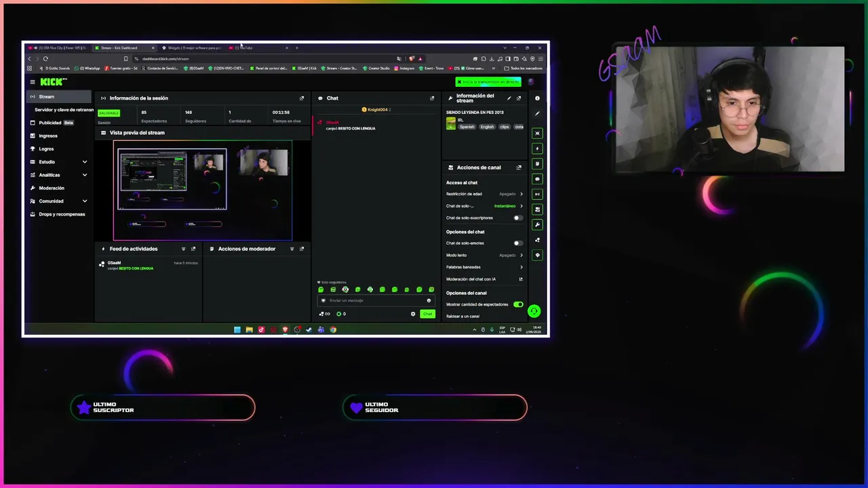The width and height of the screenshot is (868, 488).
Task: Open the Creator Studio bookmark
Action: point(376,68)
